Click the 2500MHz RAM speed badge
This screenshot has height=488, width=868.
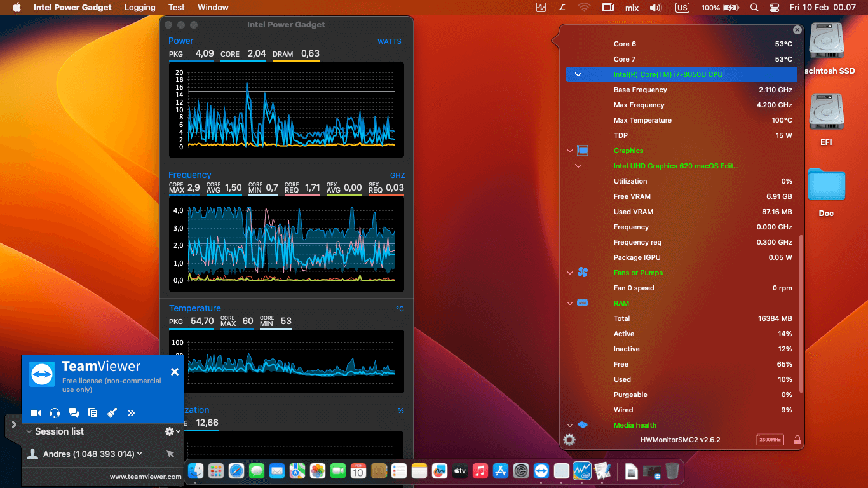tap(770, 440)
